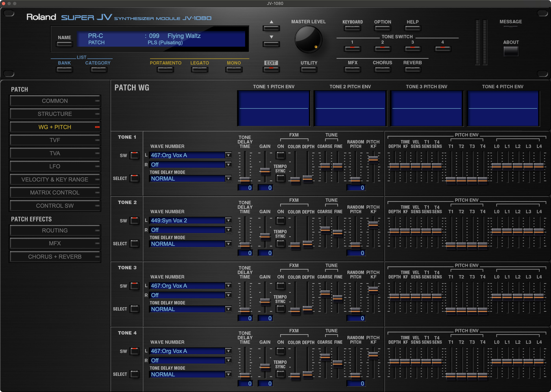Toggle the Tone 4 SW button
Screen dimensions: 551x392
click(x=135, y=351)
